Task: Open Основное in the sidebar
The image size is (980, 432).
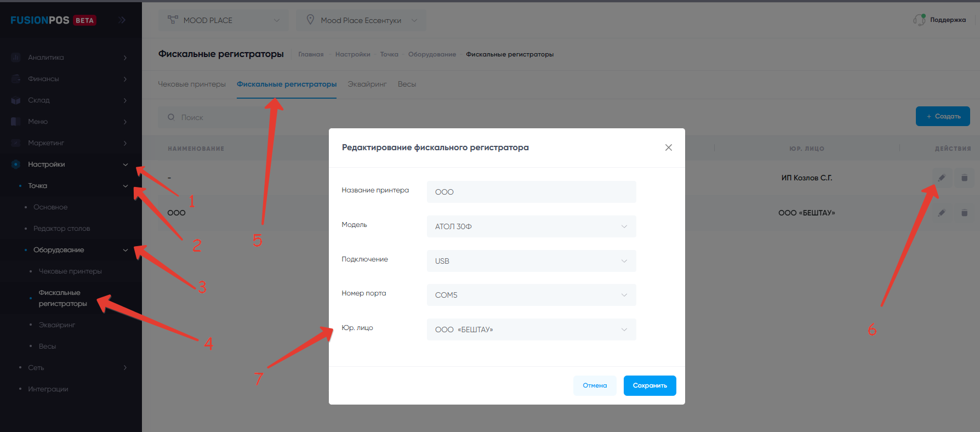Action: (x=50, y=207)
